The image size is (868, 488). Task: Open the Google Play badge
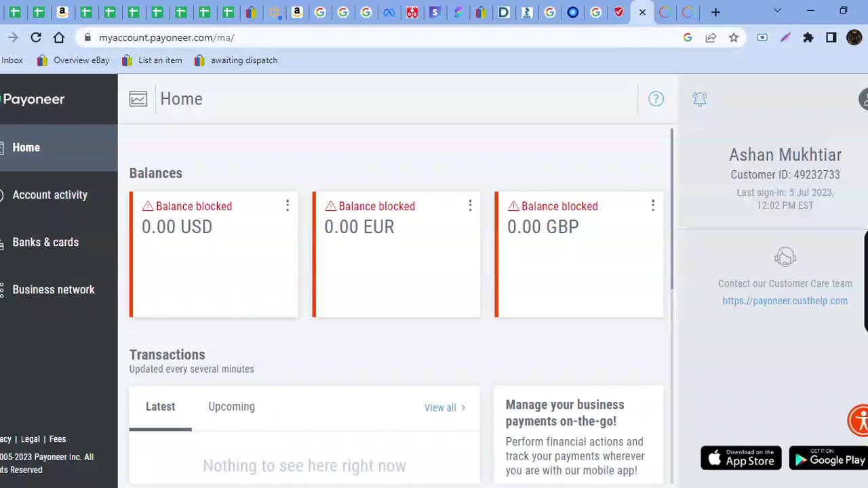tap(829, 458)
